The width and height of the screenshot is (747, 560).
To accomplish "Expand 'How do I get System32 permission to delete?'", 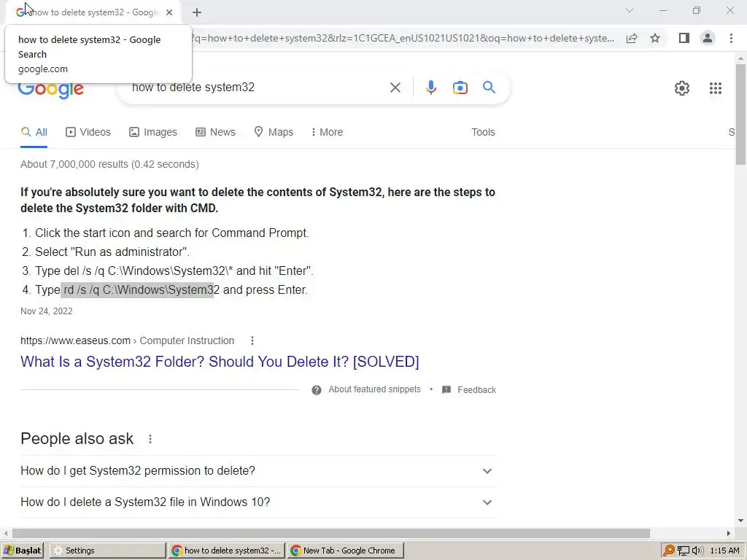I will (258, 471).
